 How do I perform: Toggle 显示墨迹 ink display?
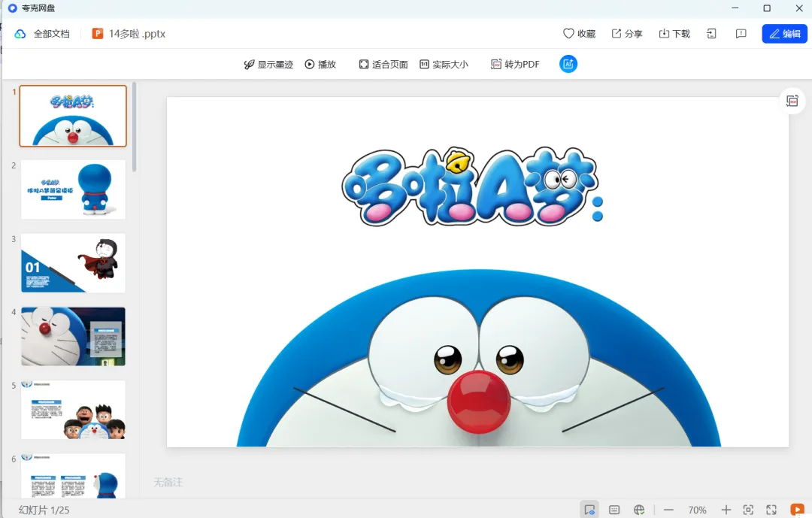pos(268,64)
